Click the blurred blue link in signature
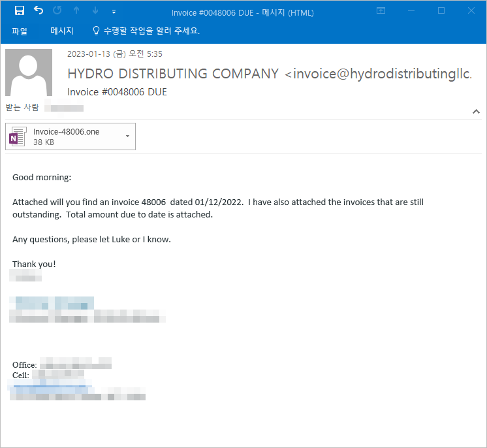The image size is (487, 448). click(x=52, y=385)
